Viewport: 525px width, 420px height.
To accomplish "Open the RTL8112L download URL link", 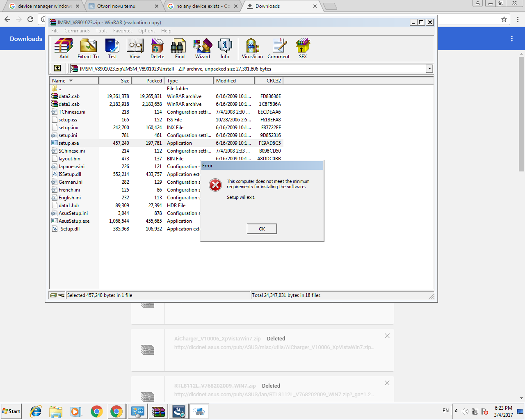I will [274, 395].
